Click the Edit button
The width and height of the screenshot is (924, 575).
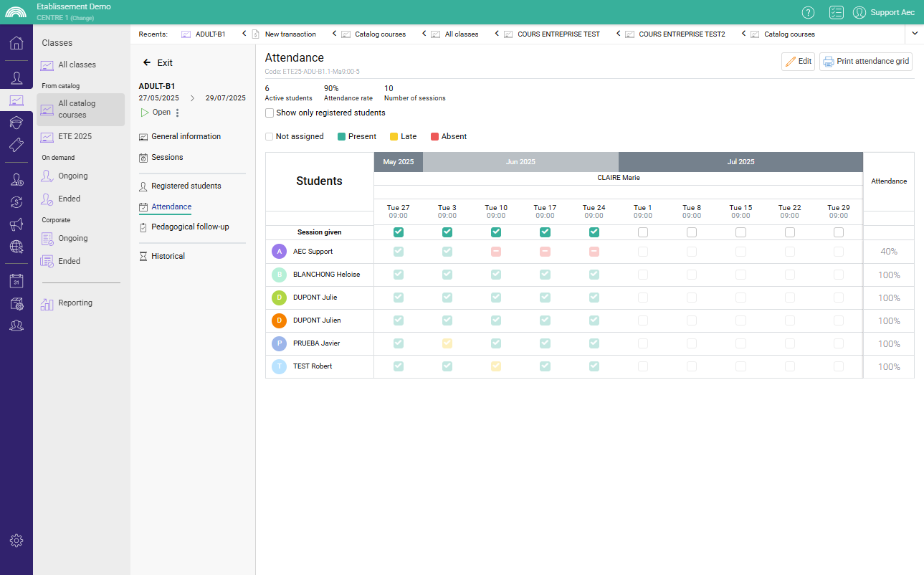click(x=798, y=62)
